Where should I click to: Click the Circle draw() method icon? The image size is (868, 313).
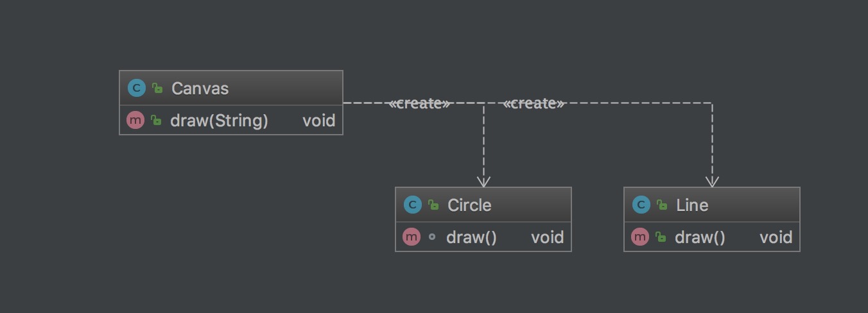point(411,237)
